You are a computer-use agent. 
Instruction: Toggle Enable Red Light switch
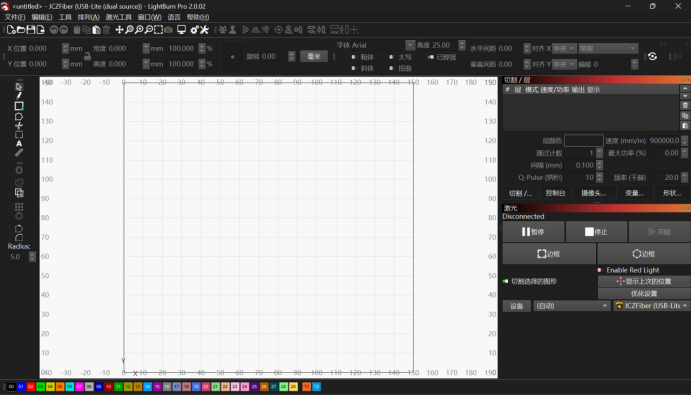600,270
